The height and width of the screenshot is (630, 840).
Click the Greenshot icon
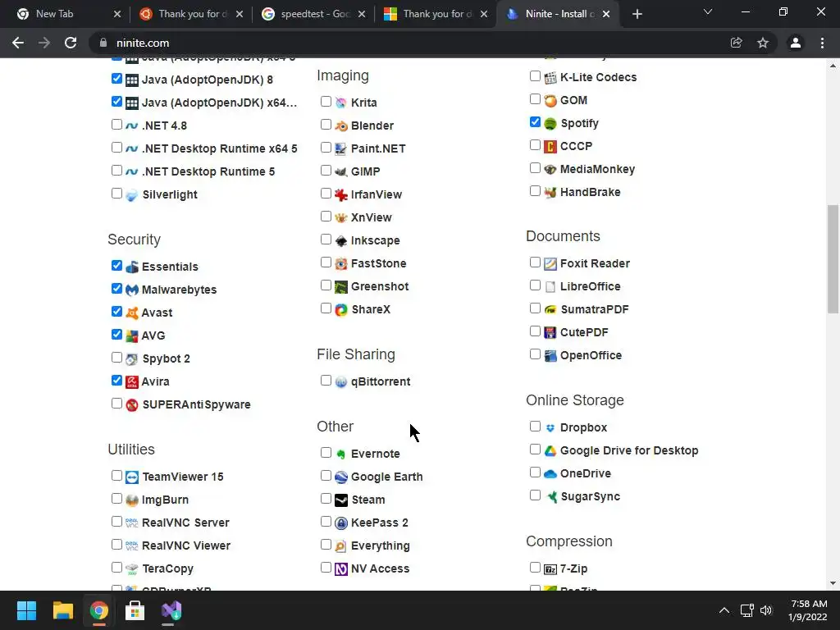click(x=341, y=286)
